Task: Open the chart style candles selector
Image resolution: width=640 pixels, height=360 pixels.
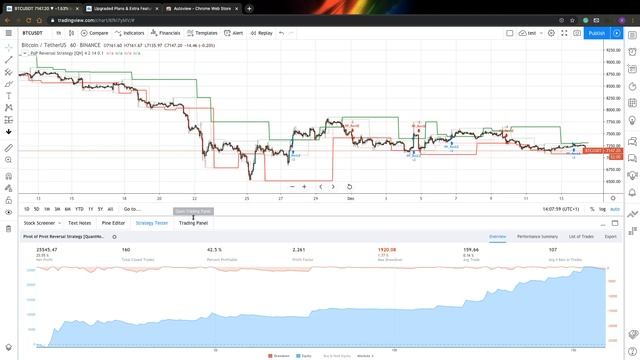Action: point(71,33)
